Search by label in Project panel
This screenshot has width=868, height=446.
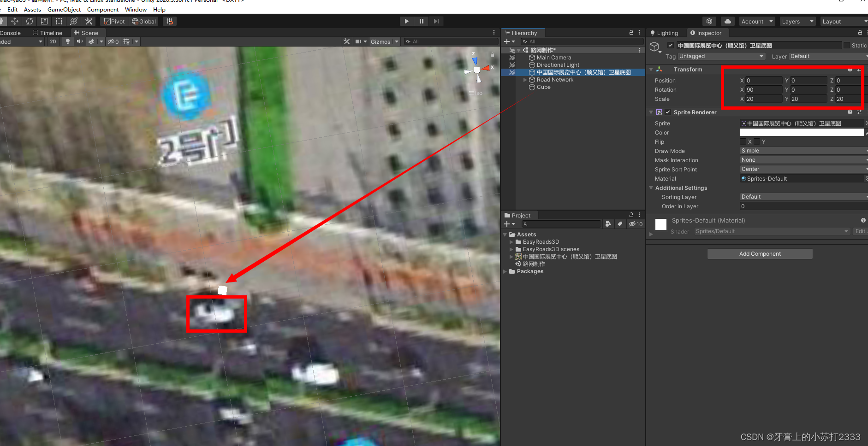(620, 224)
